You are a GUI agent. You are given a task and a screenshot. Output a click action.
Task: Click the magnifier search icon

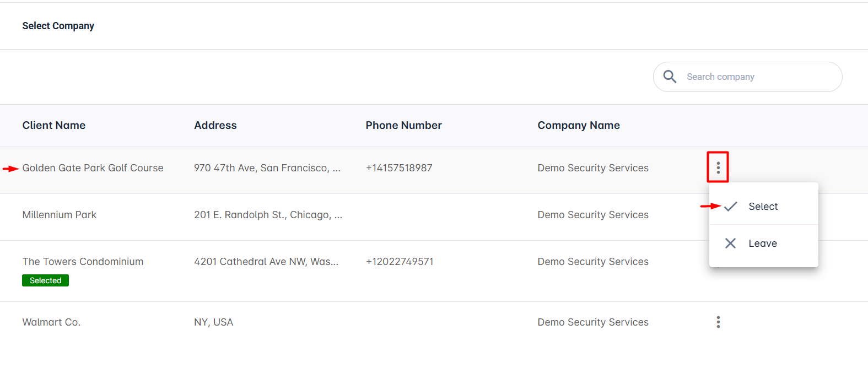[x=670, y=77]
